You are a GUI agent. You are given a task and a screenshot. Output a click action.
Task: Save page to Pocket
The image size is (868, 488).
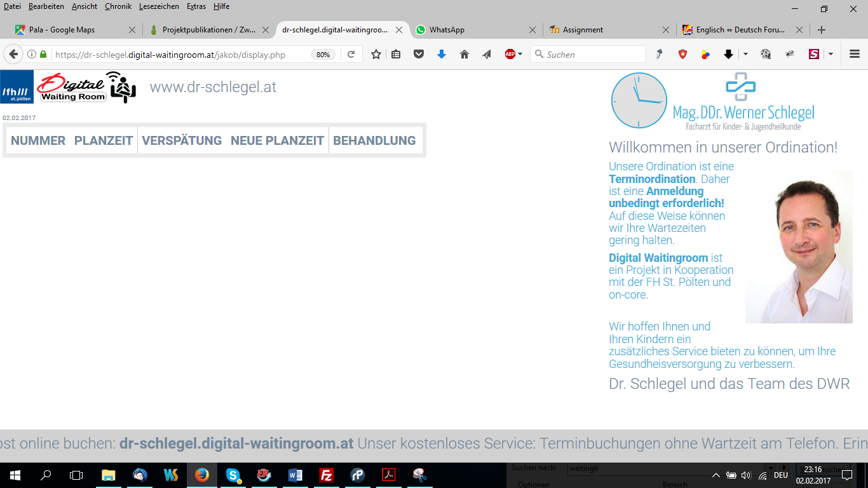[x=419, y=55]
